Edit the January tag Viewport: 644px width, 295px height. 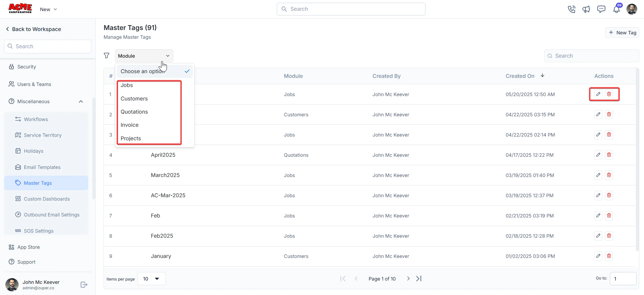[x=598, y=256]
